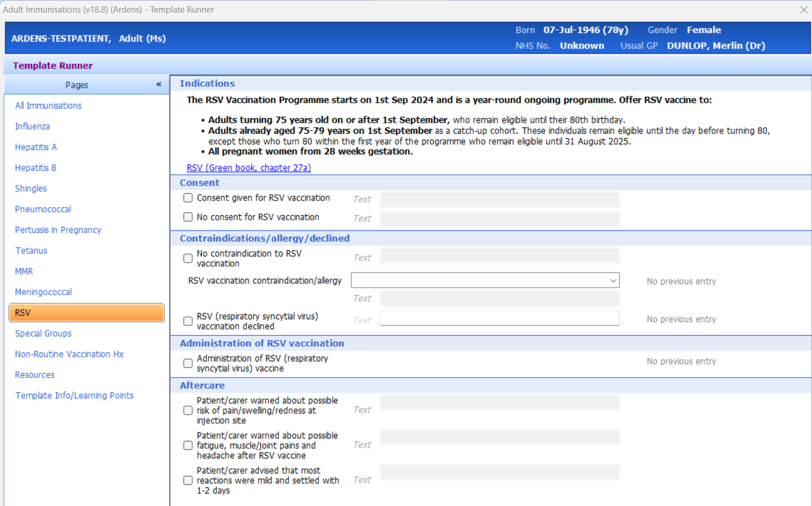The image size is (812, 506).
Task: Check RSV vaccination declined box
Action: [188, 322]
